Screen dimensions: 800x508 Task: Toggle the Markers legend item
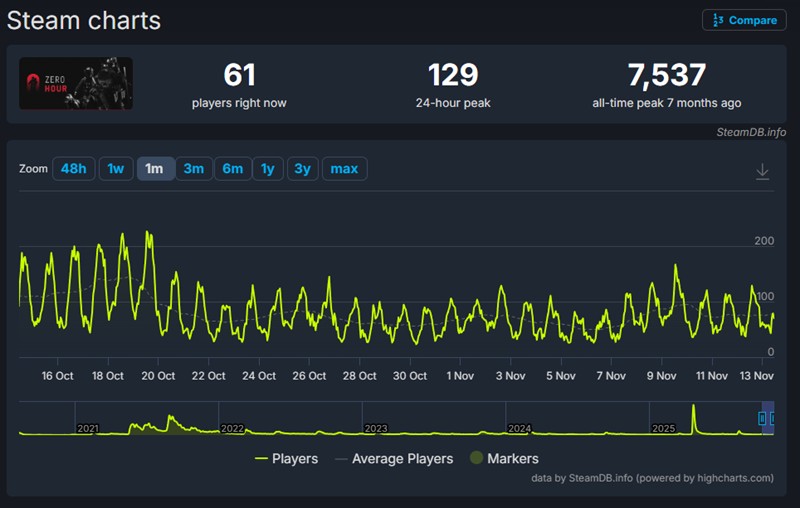(504, 459)
